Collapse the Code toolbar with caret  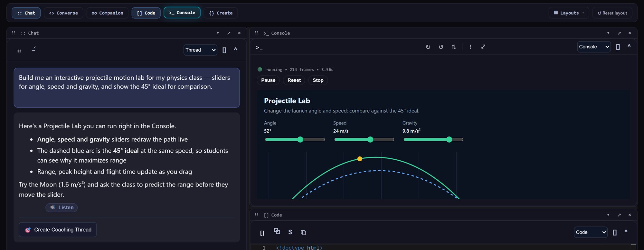[626, 231]
